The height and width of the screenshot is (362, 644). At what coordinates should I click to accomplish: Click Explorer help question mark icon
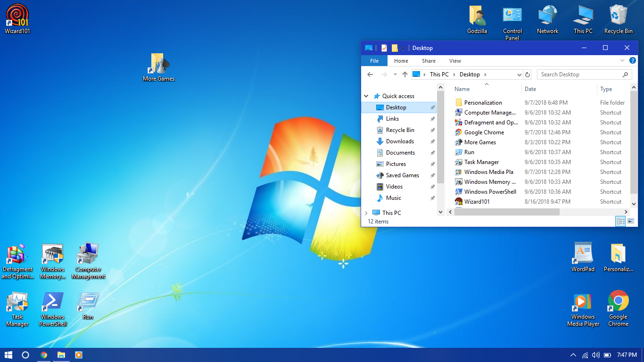point(633,60)
